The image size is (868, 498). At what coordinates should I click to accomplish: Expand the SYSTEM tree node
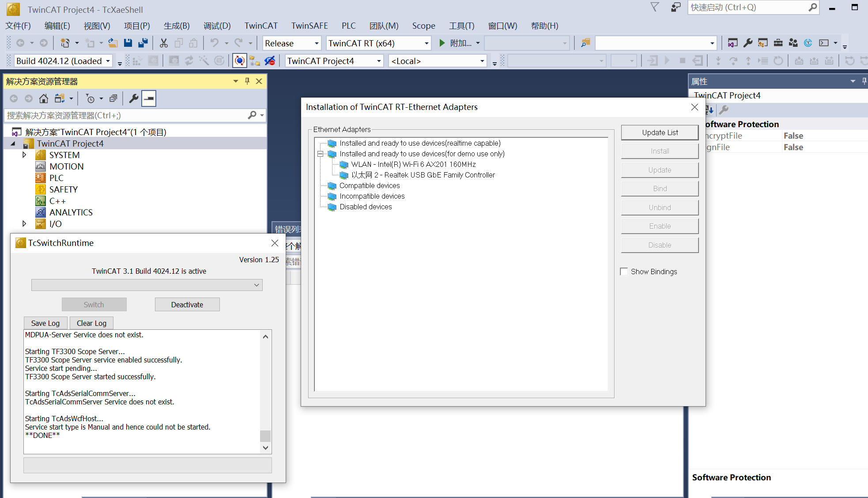click(24, 155)
